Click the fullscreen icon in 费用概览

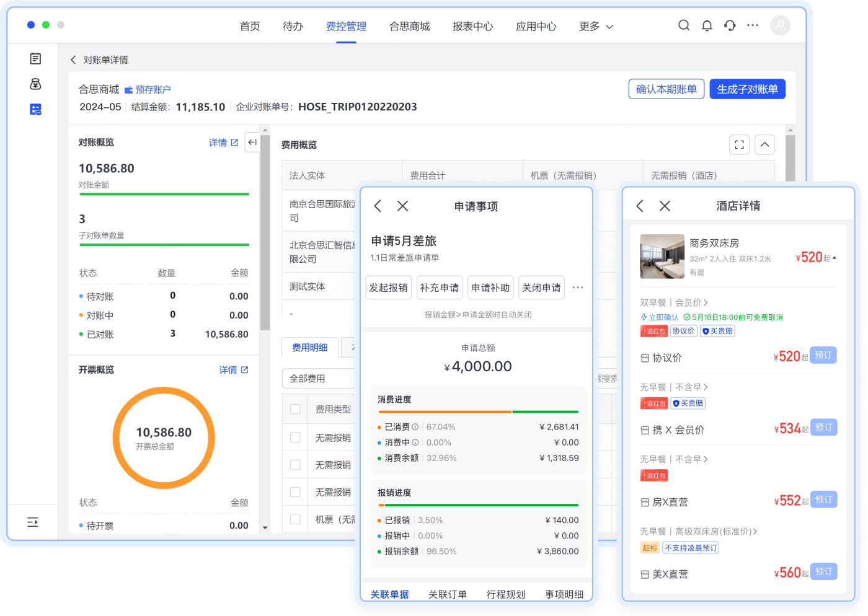[739, 144]
